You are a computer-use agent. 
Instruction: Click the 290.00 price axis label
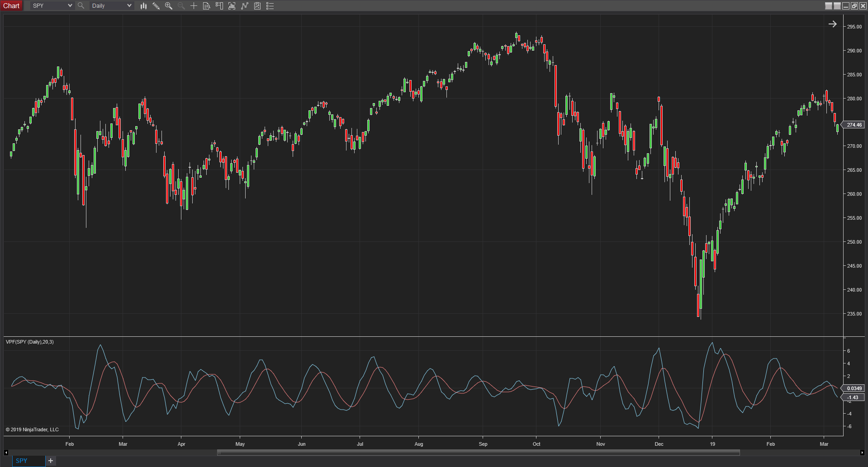tap(854, 51)
